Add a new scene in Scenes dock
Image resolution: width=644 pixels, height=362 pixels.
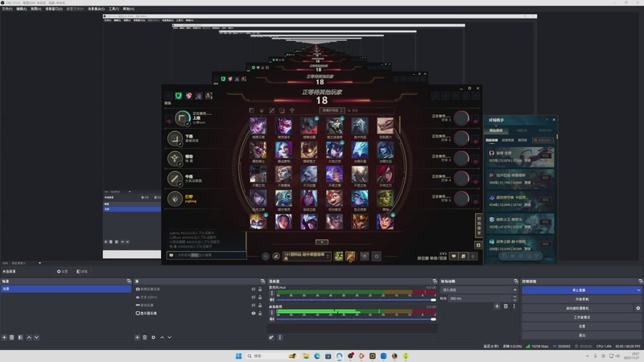point(4,337)
